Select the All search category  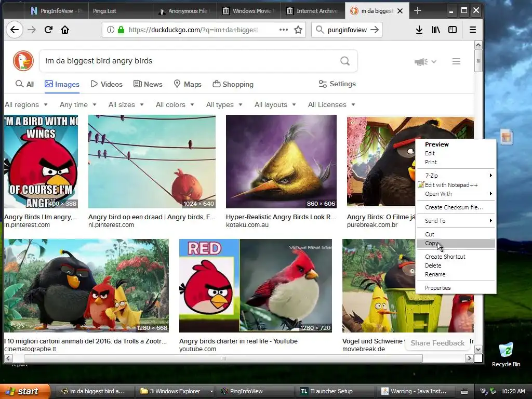tap(25, 84)
